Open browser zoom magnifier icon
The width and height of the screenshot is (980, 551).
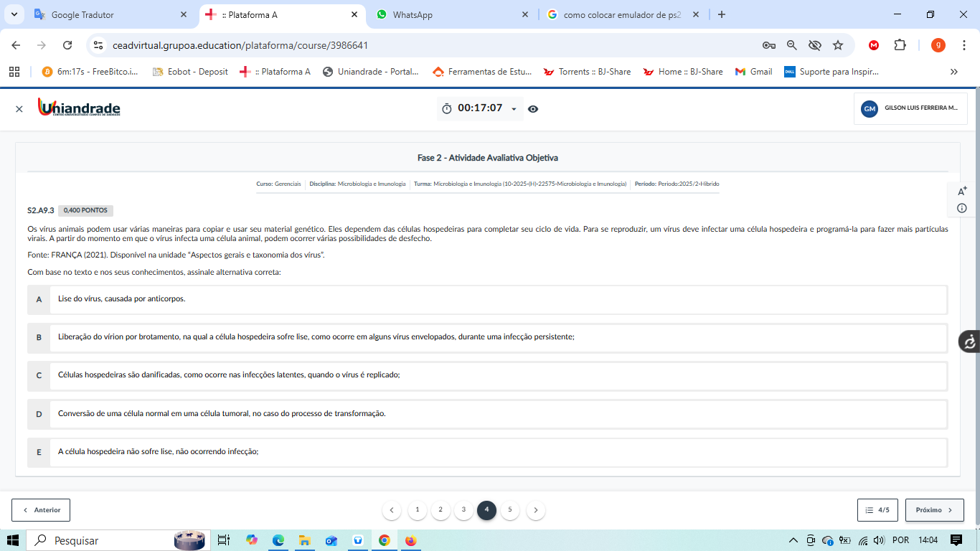tap(792, 45)
